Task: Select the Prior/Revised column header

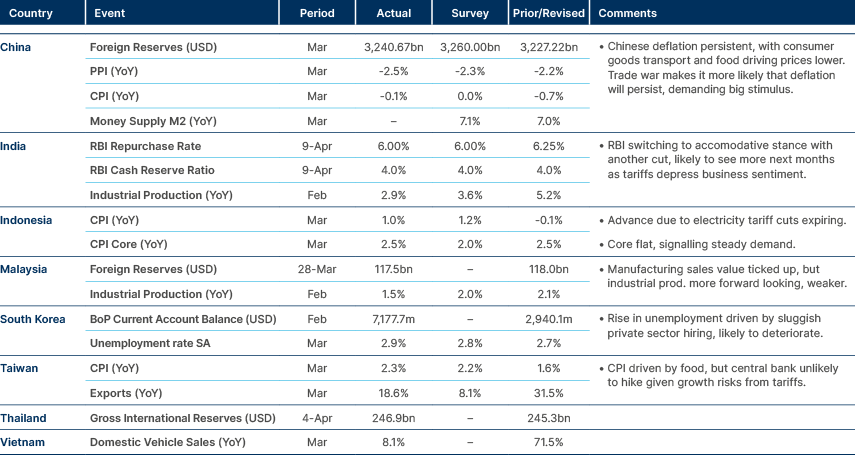Action: (548, 14)
